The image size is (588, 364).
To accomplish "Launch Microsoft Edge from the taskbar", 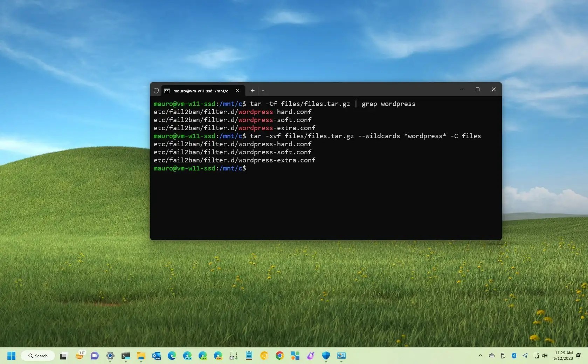I will click(x=172, y=356).
